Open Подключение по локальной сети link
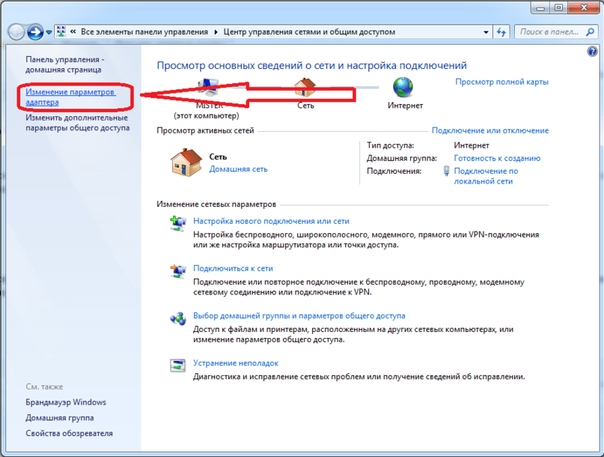Screen dimensions: 604x457 pyautogui.click(x=486, y=176)
